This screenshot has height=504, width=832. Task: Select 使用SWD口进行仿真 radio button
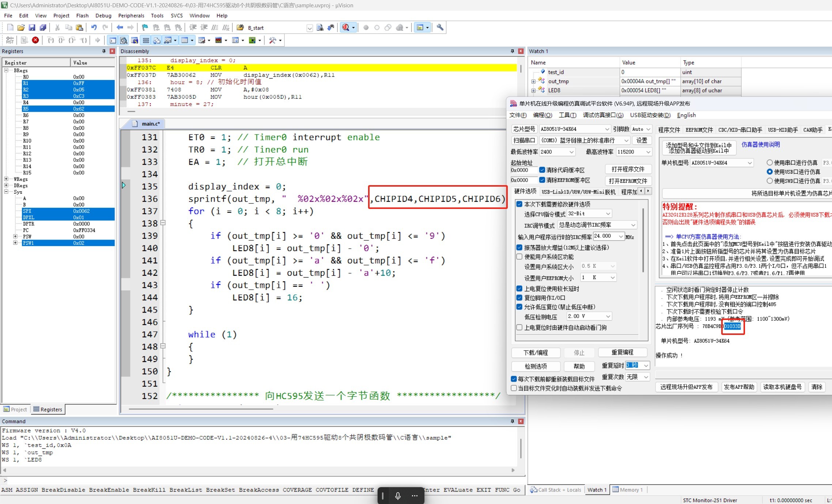click(769, 181)
